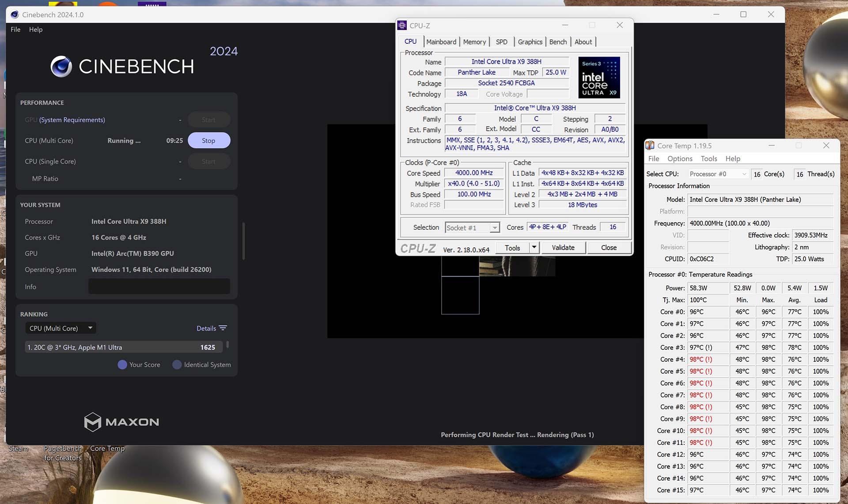Click the ranking filter icon beside Details
Screen dimensions: 848x504
223,328
